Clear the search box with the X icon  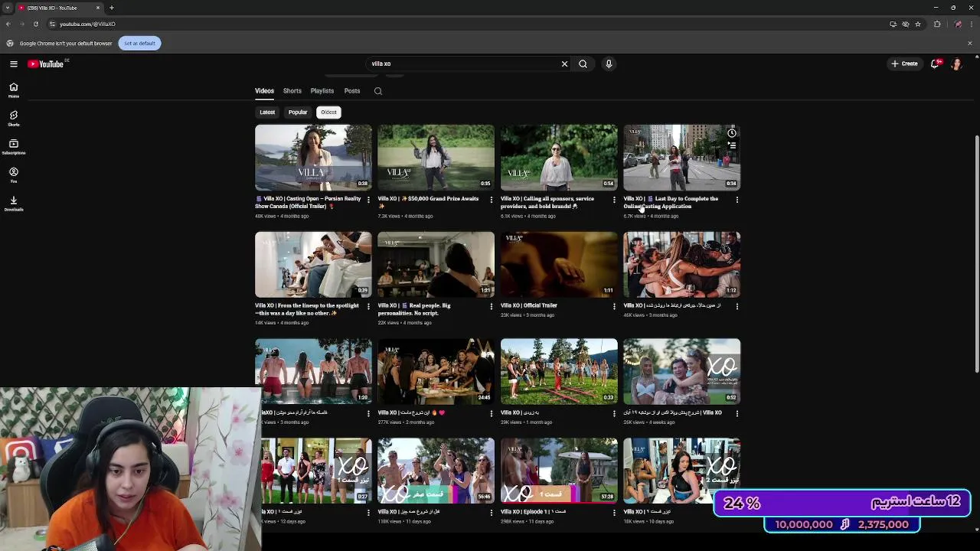tap(564, 64)
